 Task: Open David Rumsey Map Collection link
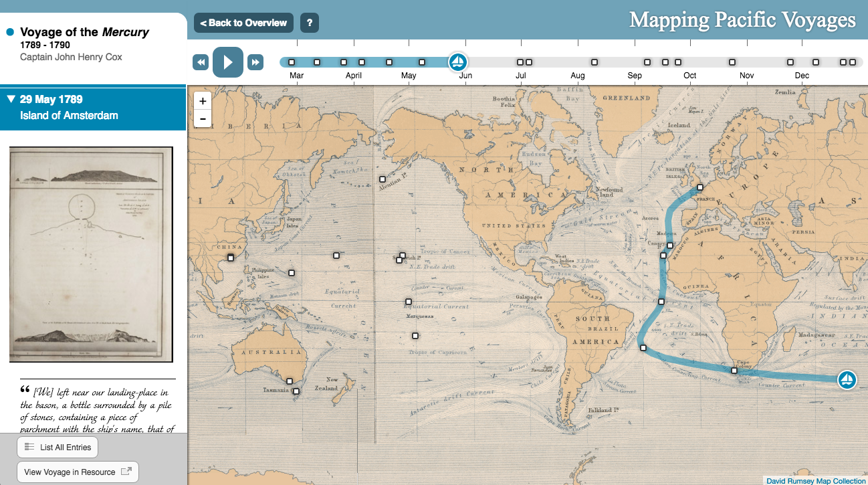click(x=815, y=480)
